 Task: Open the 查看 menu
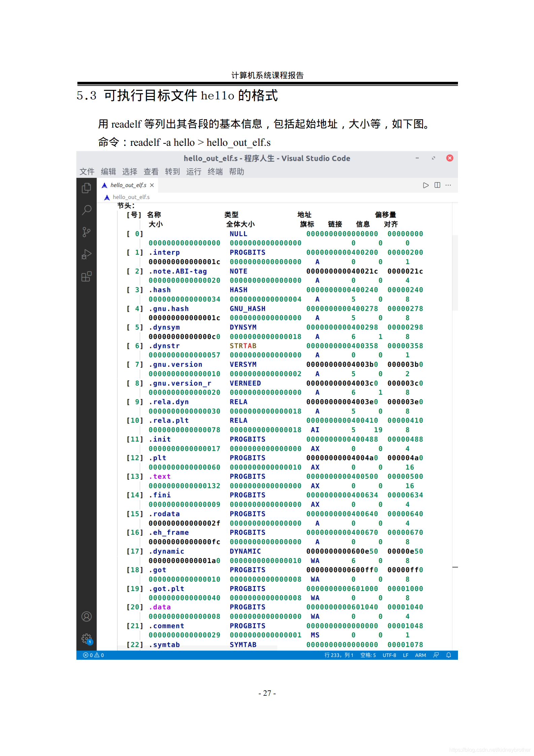[151, 172]
